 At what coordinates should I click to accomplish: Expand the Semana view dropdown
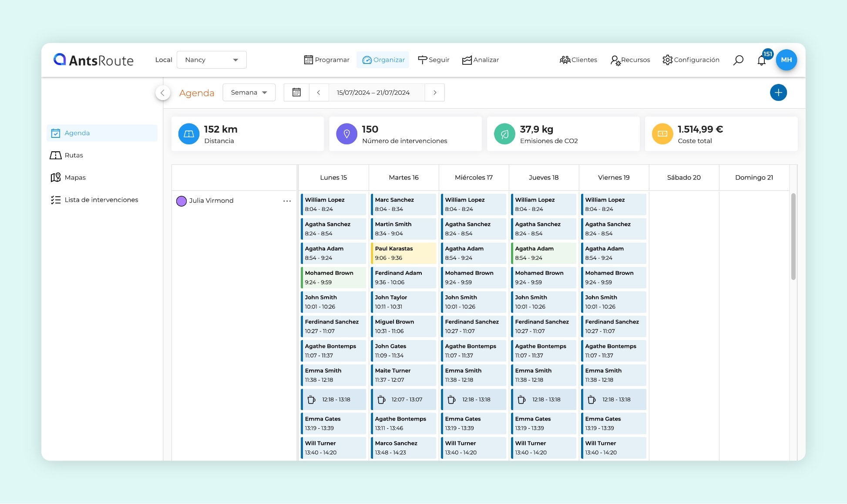[249, 93]
